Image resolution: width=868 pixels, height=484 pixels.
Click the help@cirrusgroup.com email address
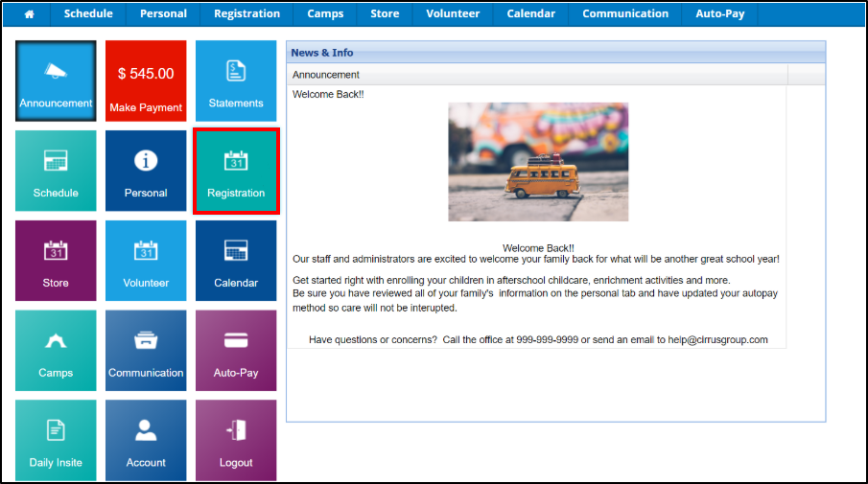[x=717, y=339]
